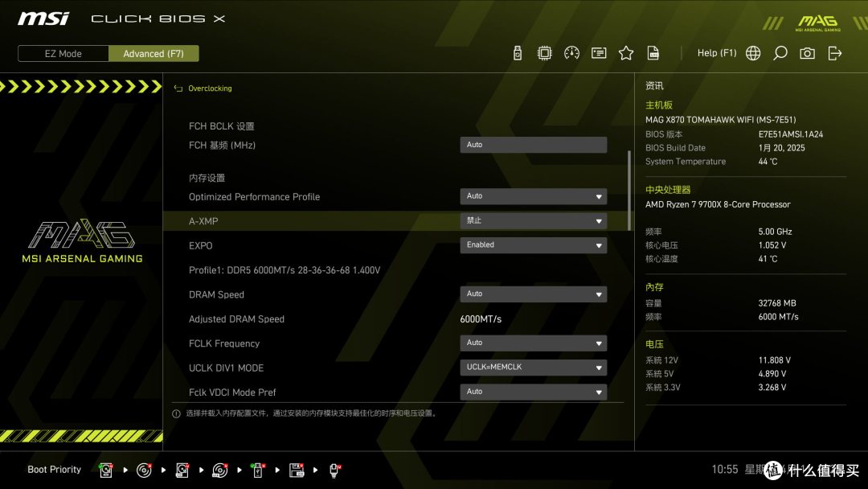The image size is (868, 489).
Task: Click the MAG X870 TOMAHAWK WIFI text
Action: point(721,120)
